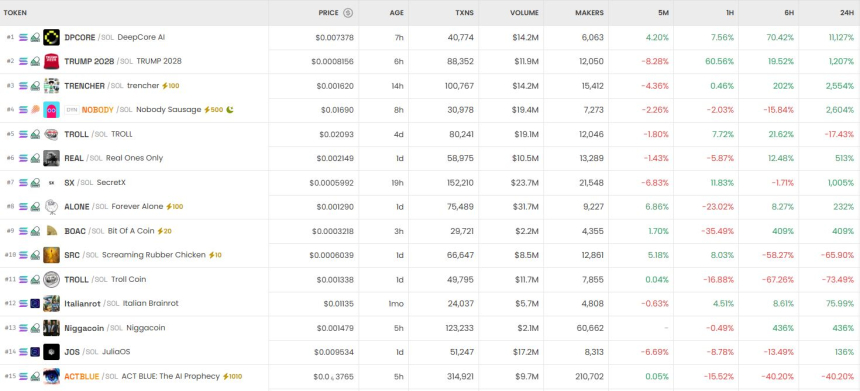860x391 pixels.
Task: Sort by the TOKEN column header
Action: (x=15, y=13)
